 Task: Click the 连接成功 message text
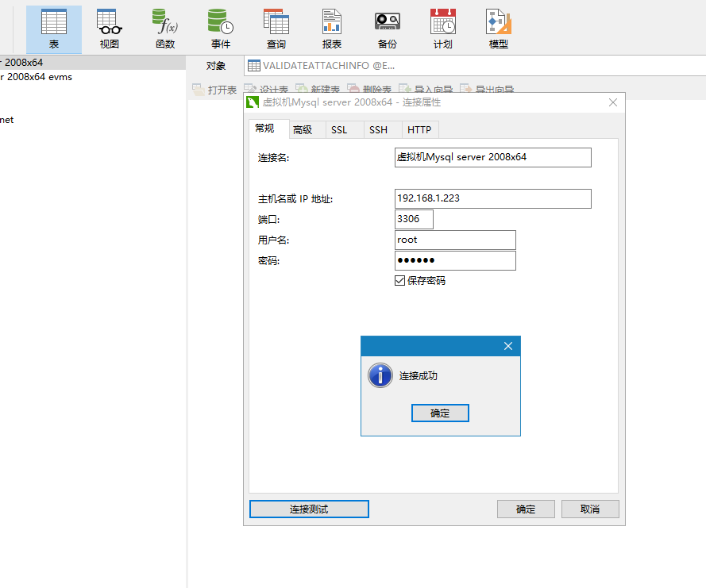[x=419, y=375]
